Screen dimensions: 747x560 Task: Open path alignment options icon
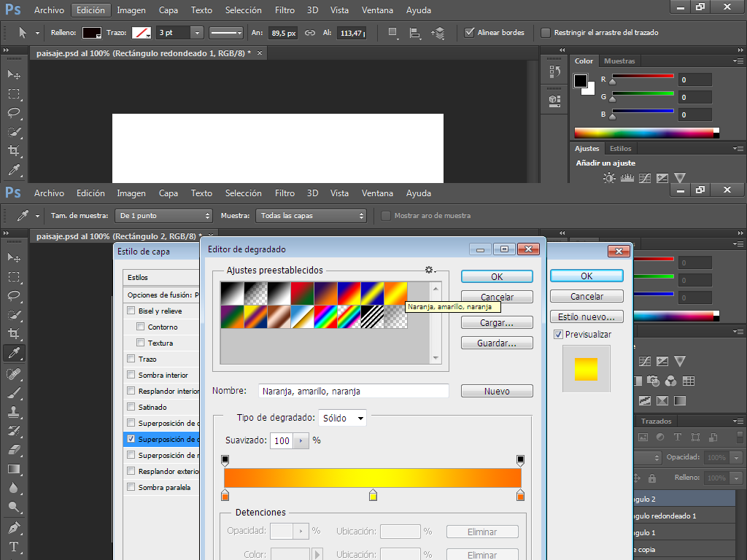pyautogui.click(x=415, y=33)
